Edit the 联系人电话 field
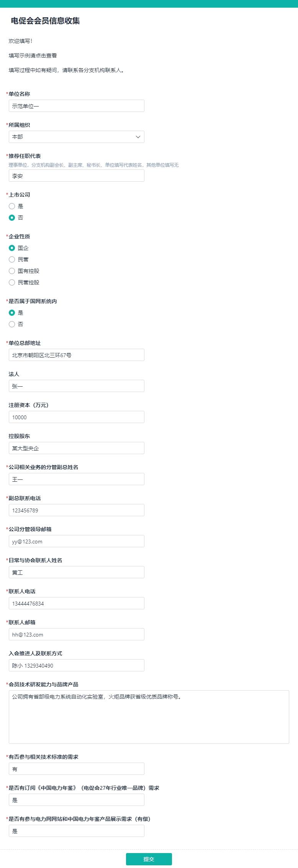This screenshot has height=868, width=298. pos(77,603)
